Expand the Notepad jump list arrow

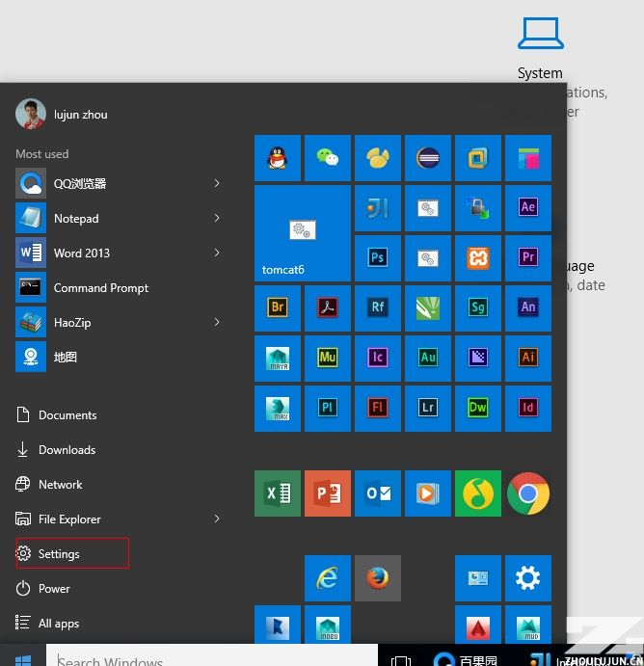coord(217,219)
